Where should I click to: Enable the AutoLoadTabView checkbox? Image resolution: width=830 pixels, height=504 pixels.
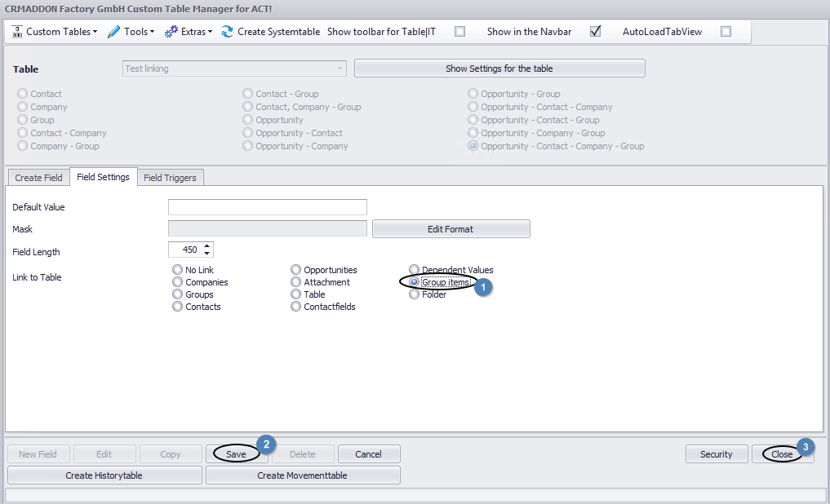point(726,32)
